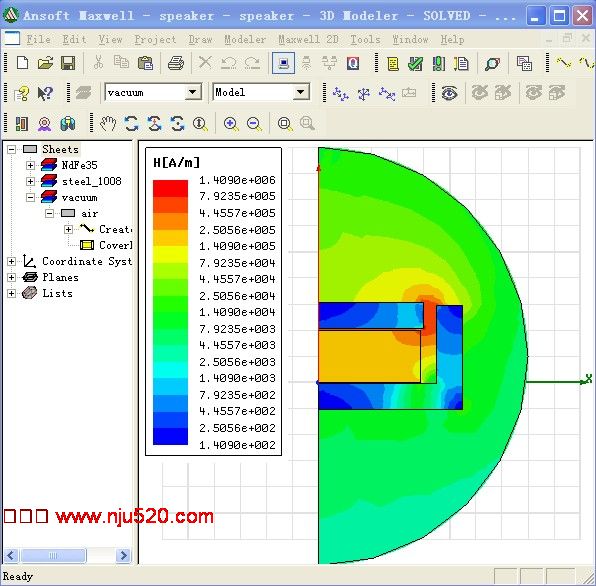Screen dimensions: 596x586
Task: Click the Zoom In magnifier icon
Action: (x=231, y=124)
